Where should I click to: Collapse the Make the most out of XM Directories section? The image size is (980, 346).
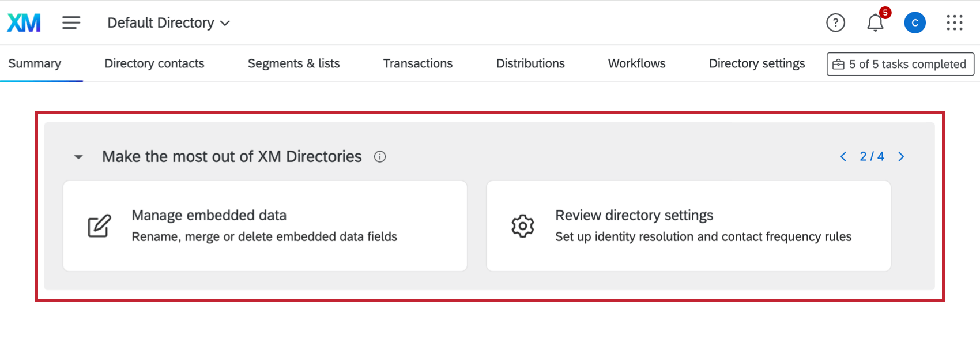78,157
